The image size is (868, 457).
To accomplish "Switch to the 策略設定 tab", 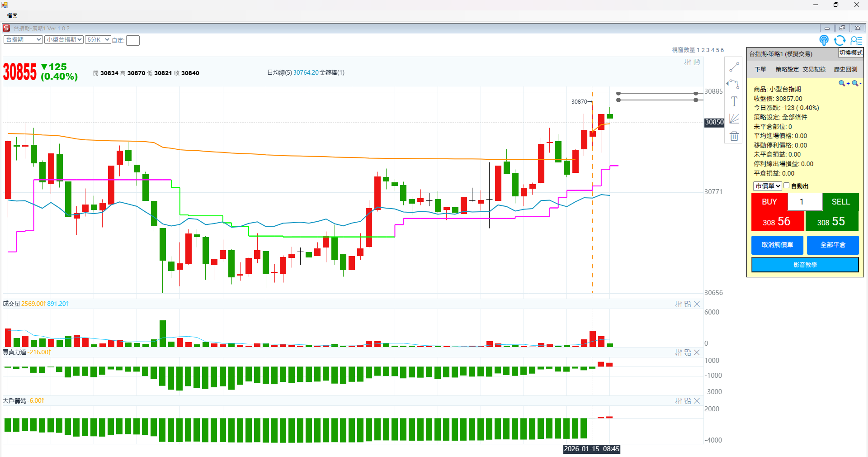I will point(787,69).
